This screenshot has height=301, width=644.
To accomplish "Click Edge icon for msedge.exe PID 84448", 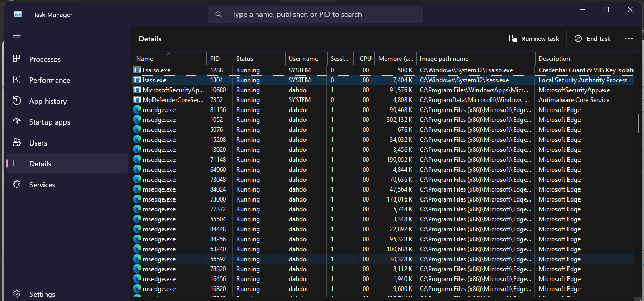I will tap(137, 229).
